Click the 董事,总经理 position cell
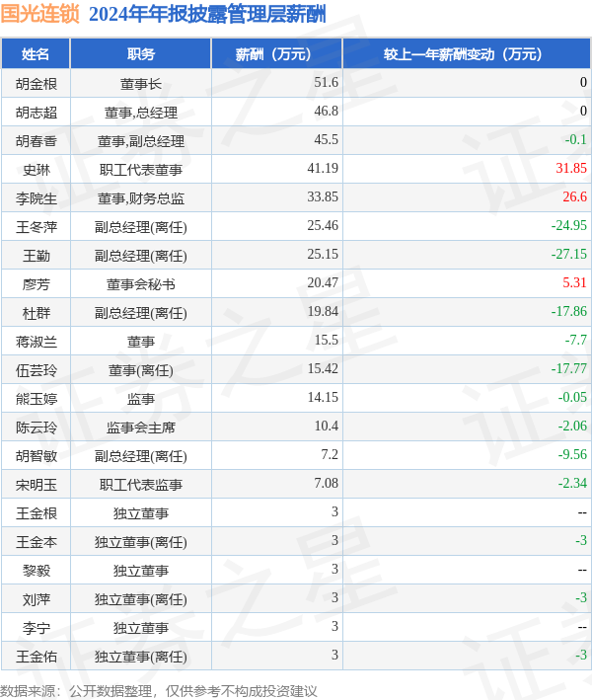The width and height of the screenshot is (592, 700). tap(141, 112)
